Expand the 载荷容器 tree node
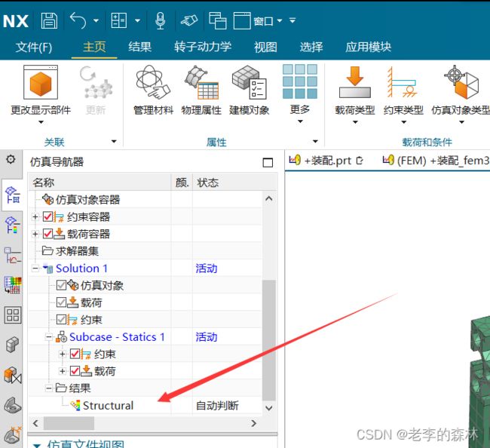Screen dimensions: 490x448 (35, 234)
